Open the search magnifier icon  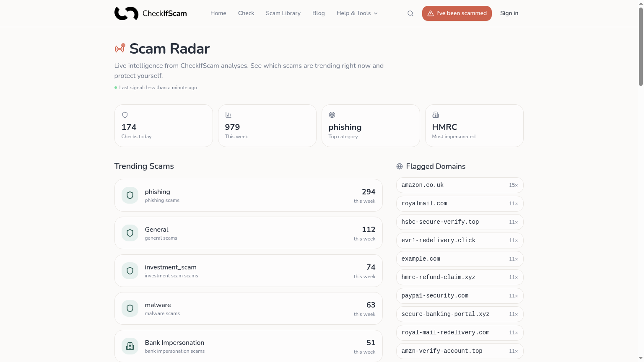410,13
